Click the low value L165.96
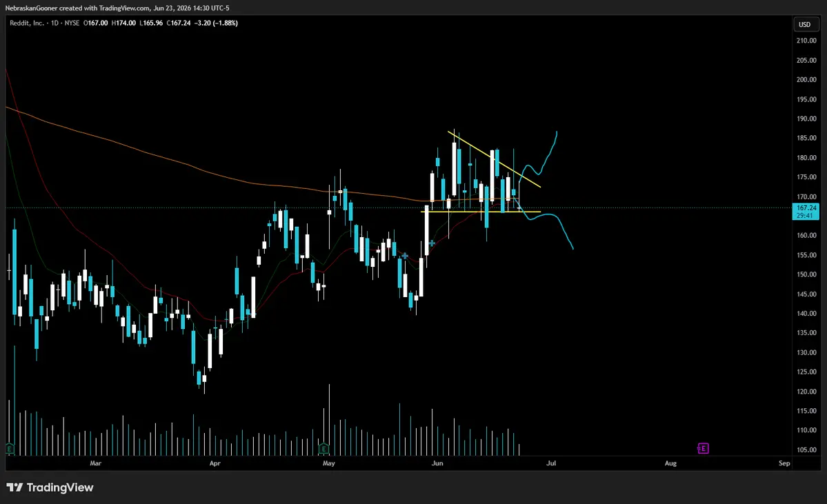Image resolution: width=827 pixels, height=504 pixels. coord(151,23)
